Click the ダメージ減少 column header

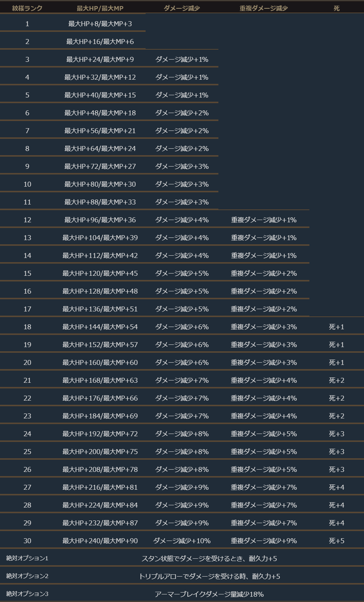click(182, 8)
